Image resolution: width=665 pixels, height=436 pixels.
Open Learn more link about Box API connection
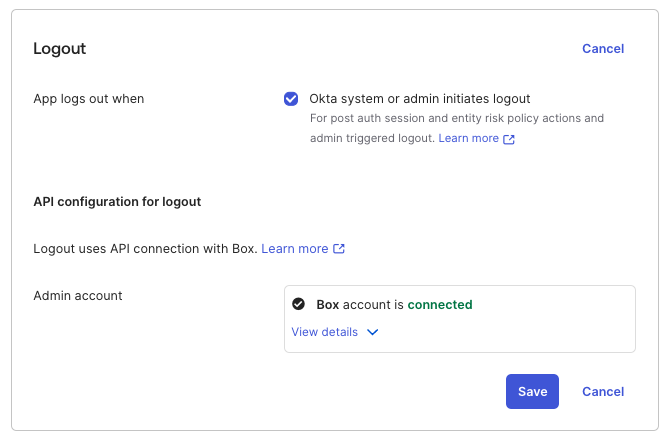pyautogui.click(x=294, y=248)
